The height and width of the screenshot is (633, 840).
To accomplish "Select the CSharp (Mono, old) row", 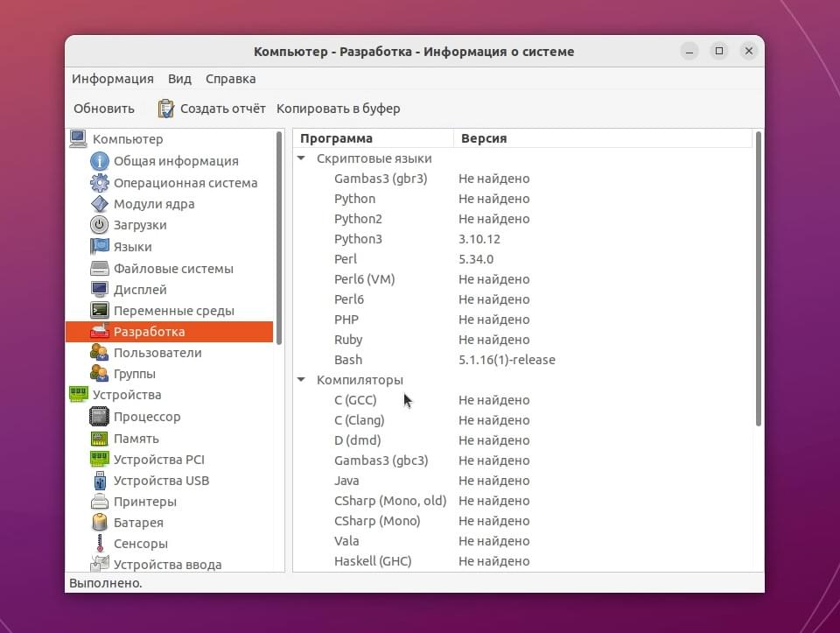I will click(x=523, y=501).
